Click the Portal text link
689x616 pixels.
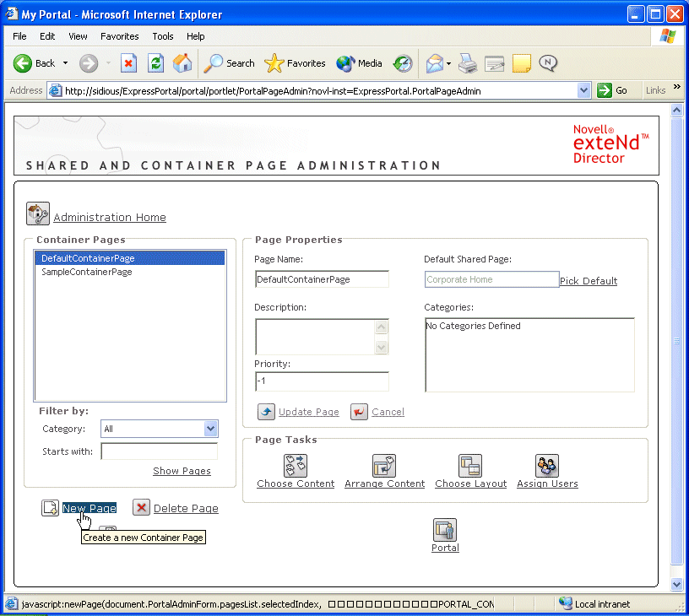click(445, 548)
